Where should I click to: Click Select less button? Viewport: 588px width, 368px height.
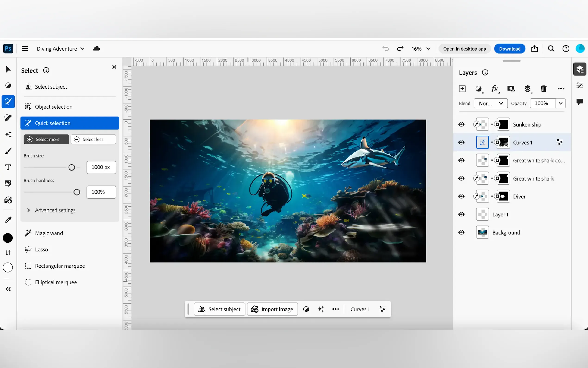(93, 139)
